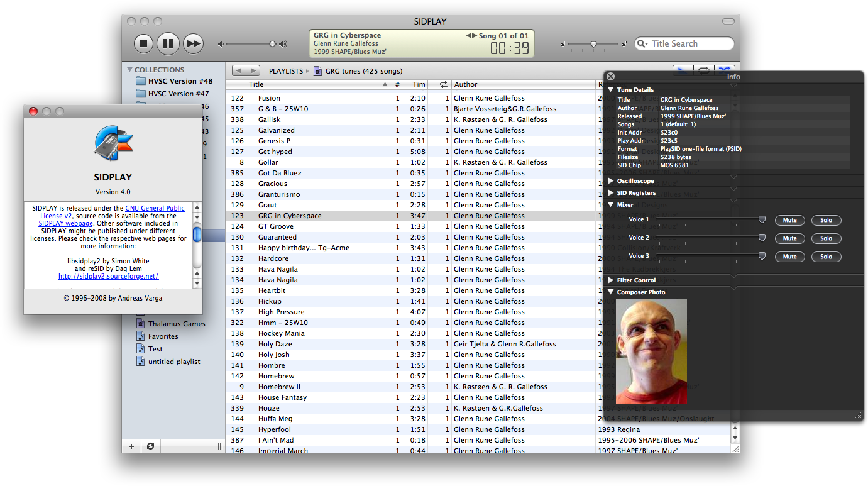Click the GRG tunes playlist icon in breadcrumb
Viewport: 868px width, 486px height.
click(x=317, y=71)
